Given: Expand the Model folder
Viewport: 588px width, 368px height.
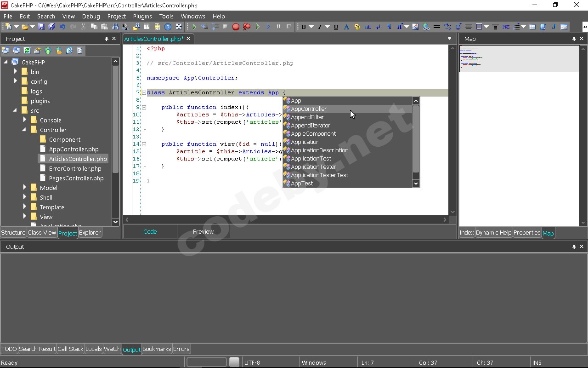Looking at the screenshot, I should pos(24,187).
